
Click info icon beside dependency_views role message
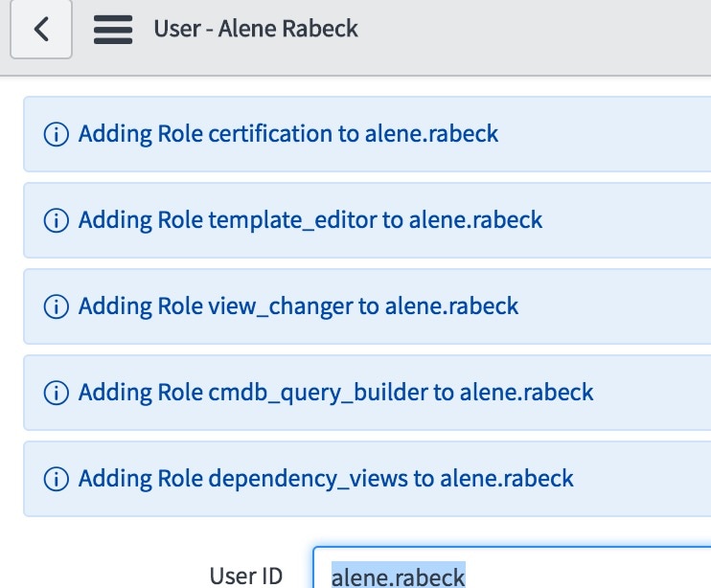[x=57, y=479]
